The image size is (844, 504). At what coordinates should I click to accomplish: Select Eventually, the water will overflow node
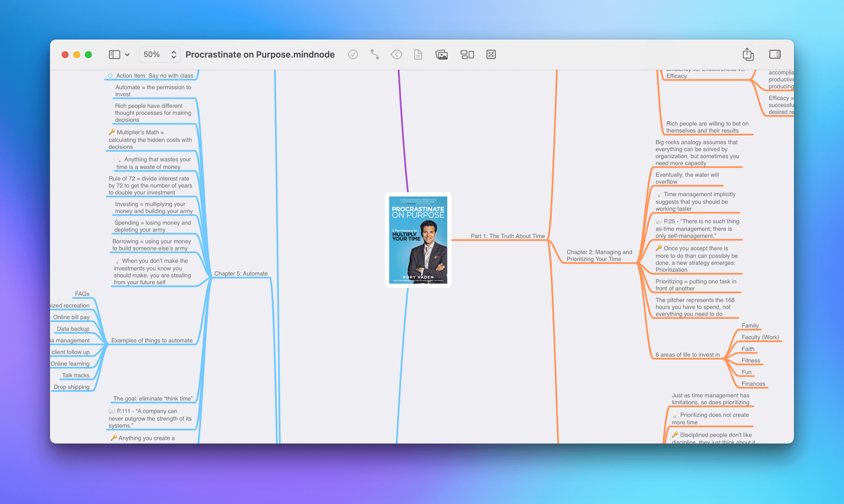687,178
